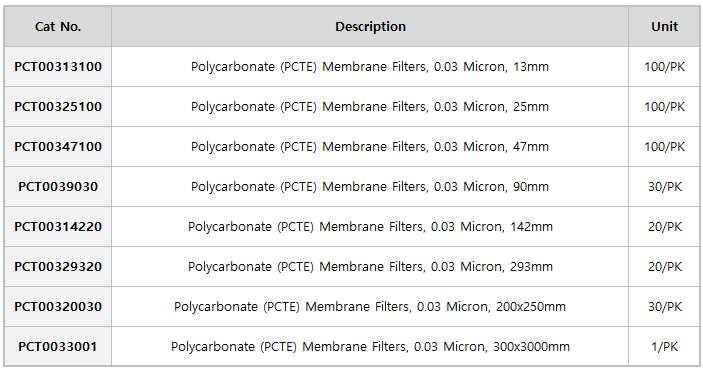Click the 1/PK unit cell
Screen dimensions: 703x369
pos(664,347)
